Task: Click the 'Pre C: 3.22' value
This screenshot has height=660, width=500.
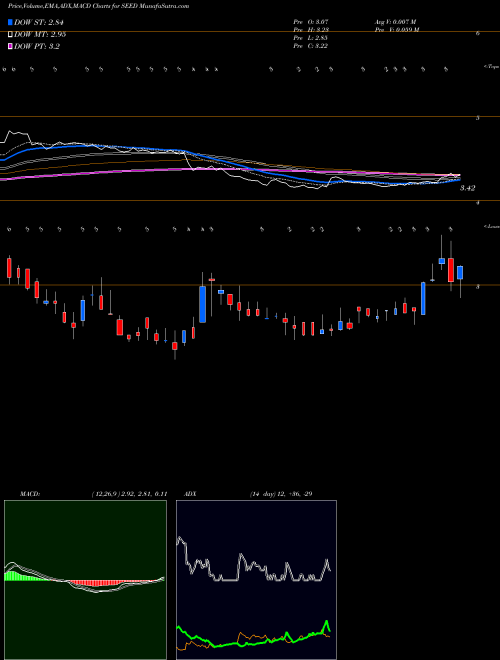Action: coord(310,46)
